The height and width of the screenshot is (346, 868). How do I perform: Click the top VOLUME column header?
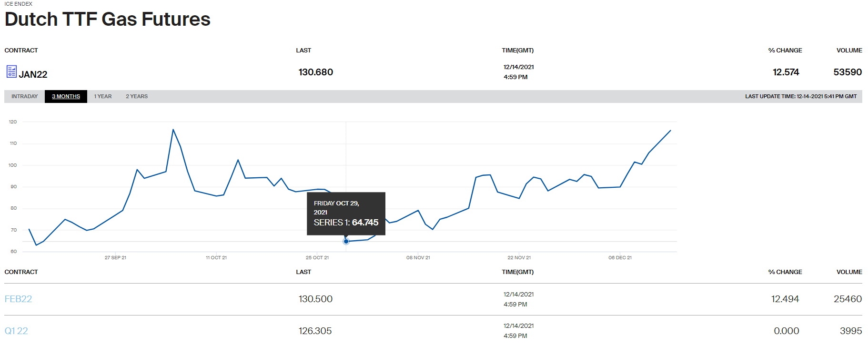(x=849, y=51)
